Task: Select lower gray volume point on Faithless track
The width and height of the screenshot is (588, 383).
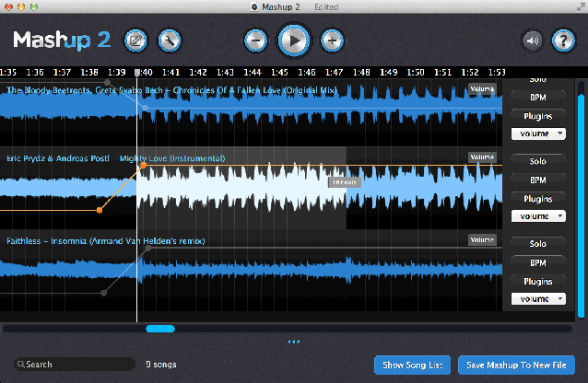Action: 104,293
